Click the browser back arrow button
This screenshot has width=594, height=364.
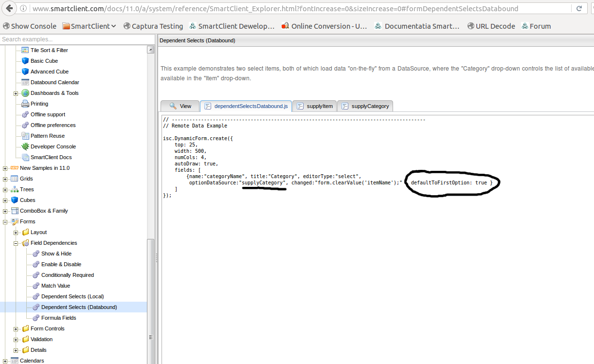tap(9, 9)
